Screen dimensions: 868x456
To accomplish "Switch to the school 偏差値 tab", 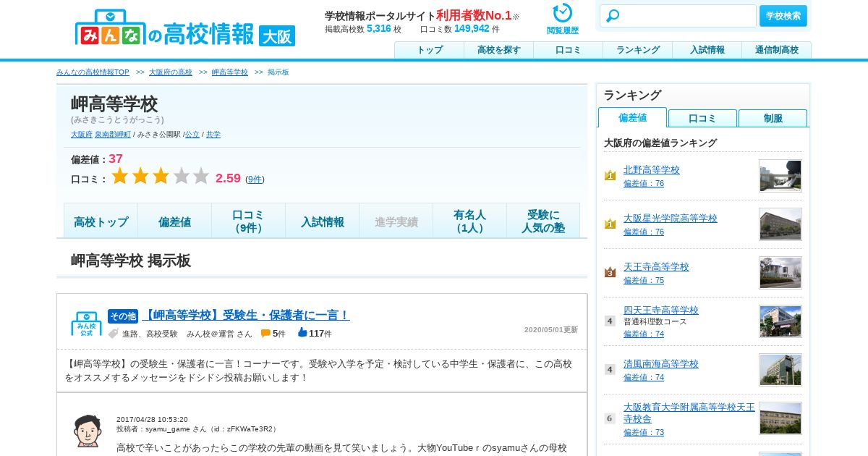I will (x=175, y=221).
